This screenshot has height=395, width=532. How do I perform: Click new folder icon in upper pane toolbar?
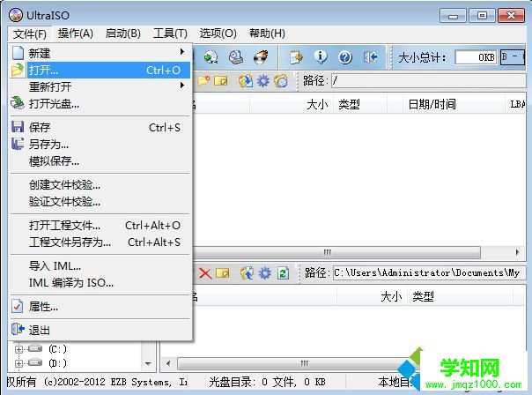pos(203,81)
